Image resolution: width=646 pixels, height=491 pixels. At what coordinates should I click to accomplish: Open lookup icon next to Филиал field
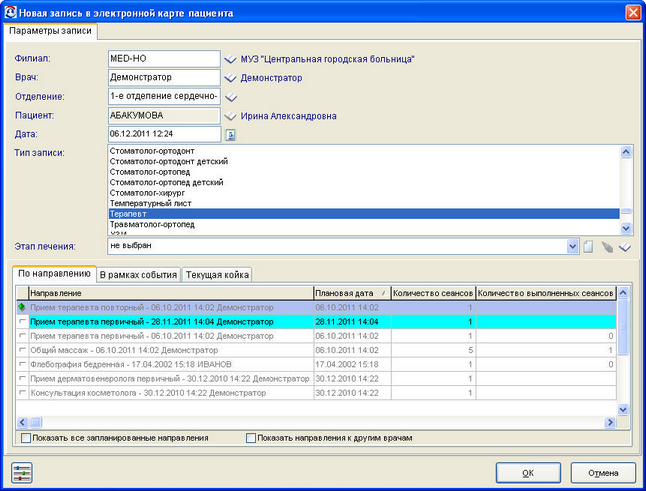pos(230,59)
